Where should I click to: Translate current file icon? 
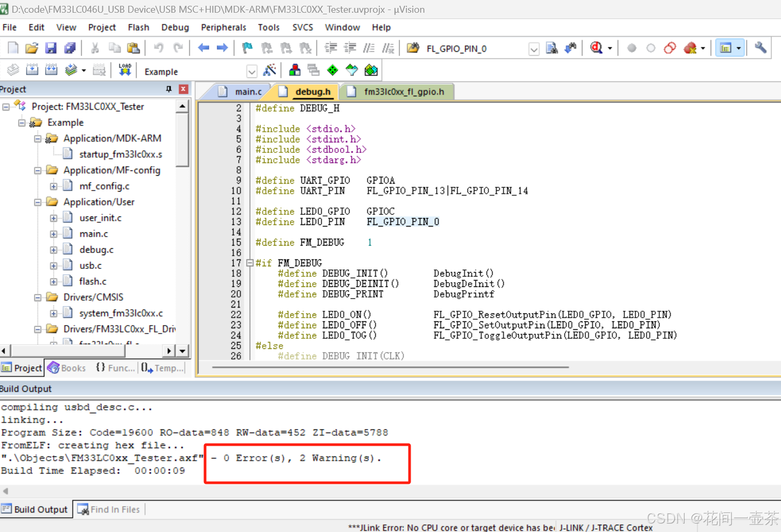point(13,70)
